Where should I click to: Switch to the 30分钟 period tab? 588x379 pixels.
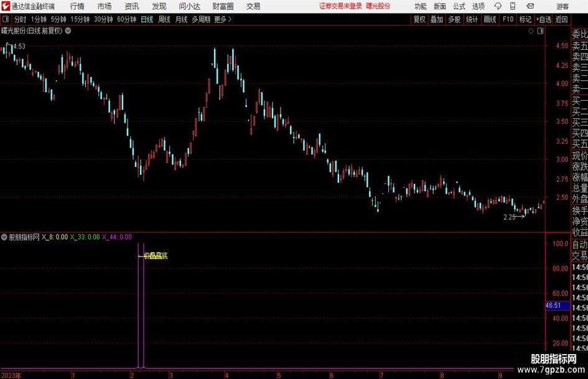[103, 19]
